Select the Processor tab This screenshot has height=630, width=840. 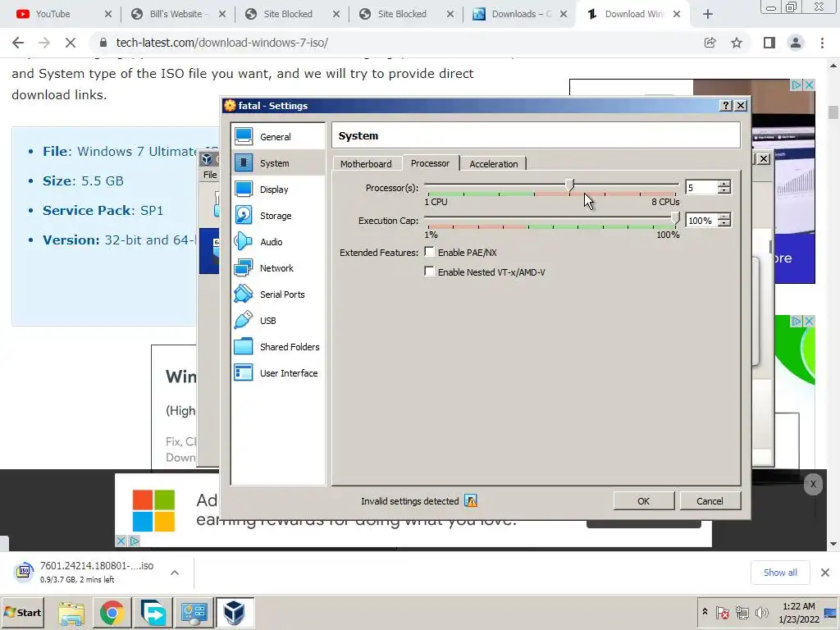(x=430, y=163)
